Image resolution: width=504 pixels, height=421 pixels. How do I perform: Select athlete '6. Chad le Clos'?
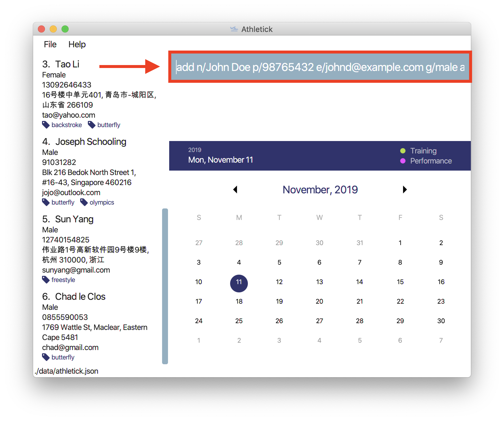[74, 297]
